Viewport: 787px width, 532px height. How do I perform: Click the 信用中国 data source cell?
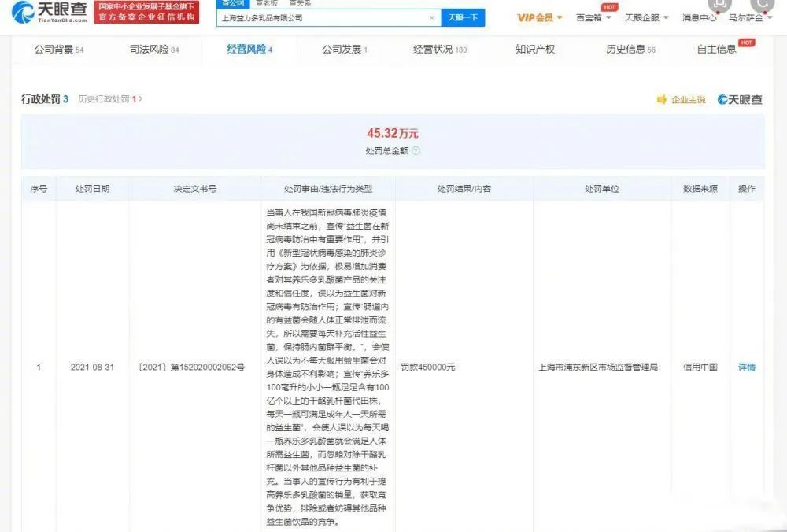pos(700,367)
